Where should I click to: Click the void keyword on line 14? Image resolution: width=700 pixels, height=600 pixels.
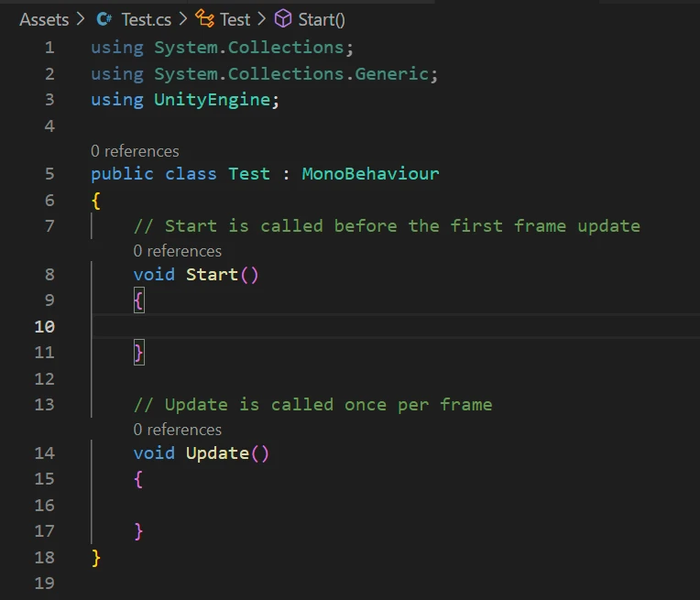(x=154, y=453)
